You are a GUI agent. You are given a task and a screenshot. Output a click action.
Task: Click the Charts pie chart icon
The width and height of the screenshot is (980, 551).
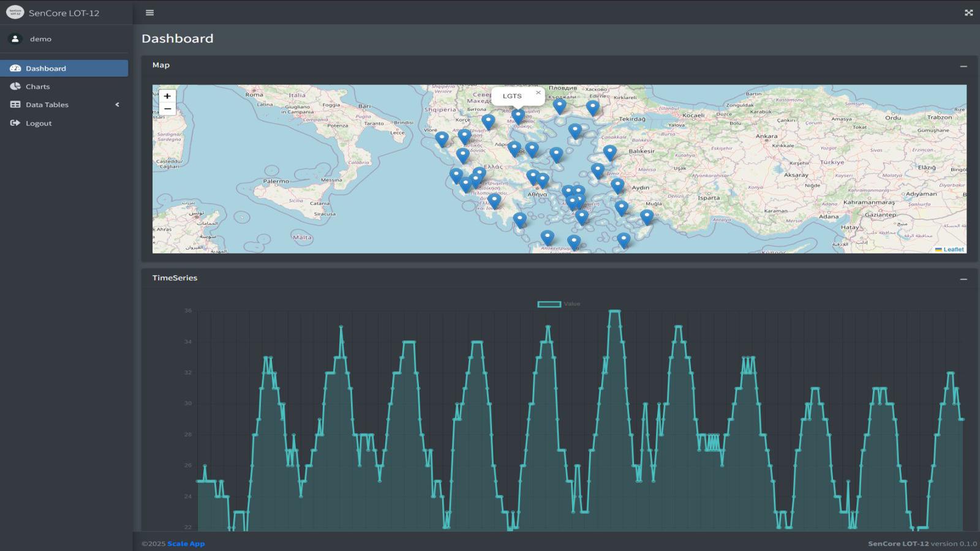(15, 87)
